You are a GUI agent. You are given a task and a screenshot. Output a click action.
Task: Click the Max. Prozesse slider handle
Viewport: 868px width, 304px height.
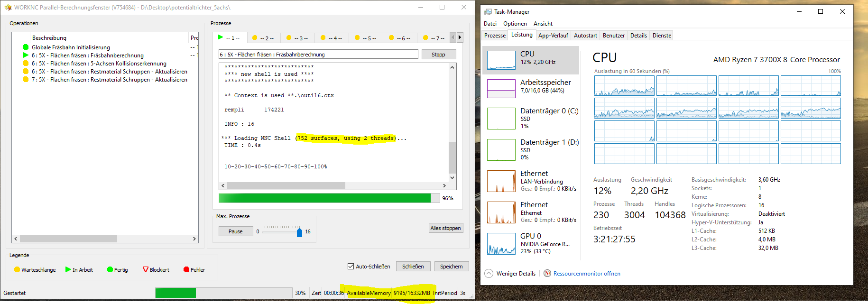click(x=299, y=232)
